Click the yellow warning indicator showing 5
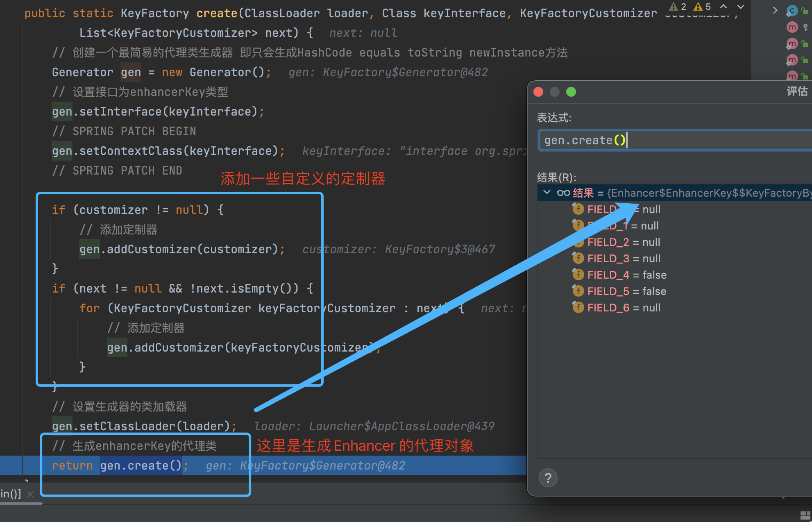Image resolution: width=812 pixels, height=522 pixels. pos(702,7)
